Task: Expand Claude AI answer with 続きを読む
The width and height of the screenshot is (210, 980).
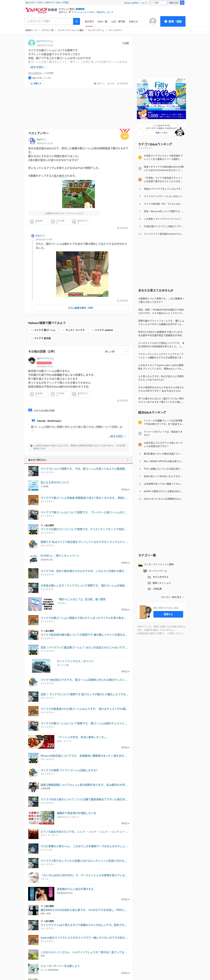Action: coord(117,436)
